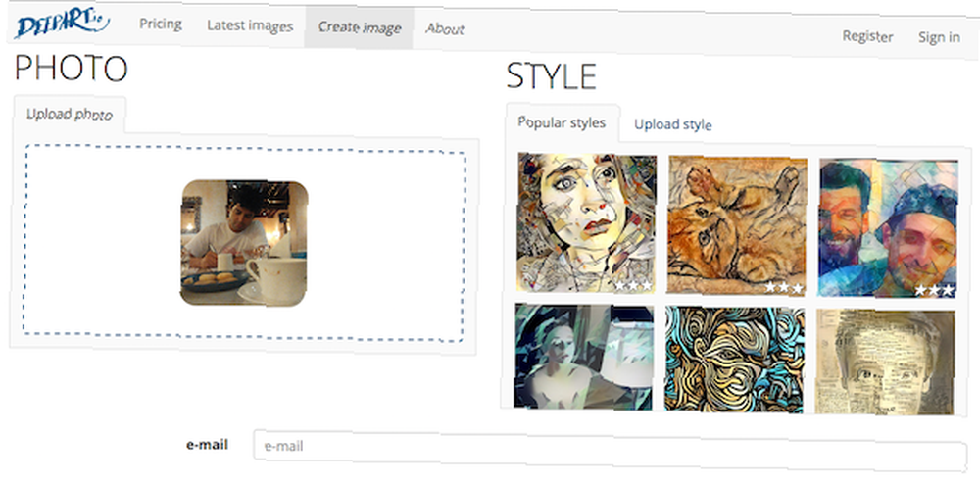
Task: Choose the sketched cat style
Action: [x=737, y=225]
